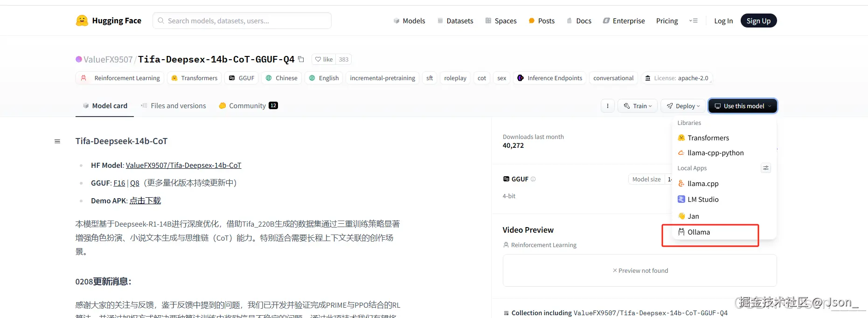Select the incremental-pretraining tag
Viewport: 868px width, 318px height.
382,78
